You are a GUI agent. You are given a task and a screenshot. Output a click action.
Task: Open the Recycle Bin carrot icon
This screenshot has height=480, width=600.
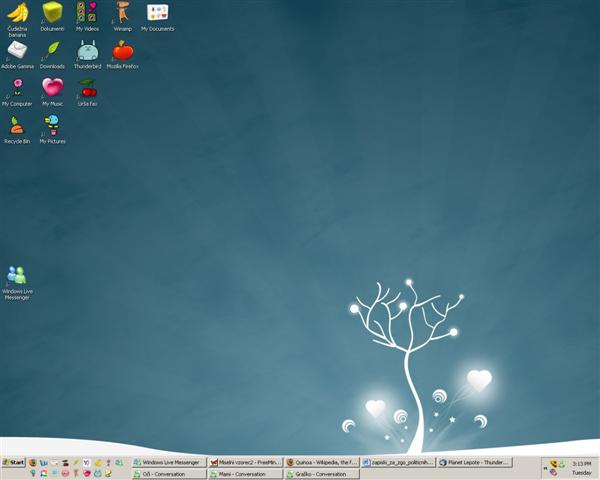click(17, 130)
